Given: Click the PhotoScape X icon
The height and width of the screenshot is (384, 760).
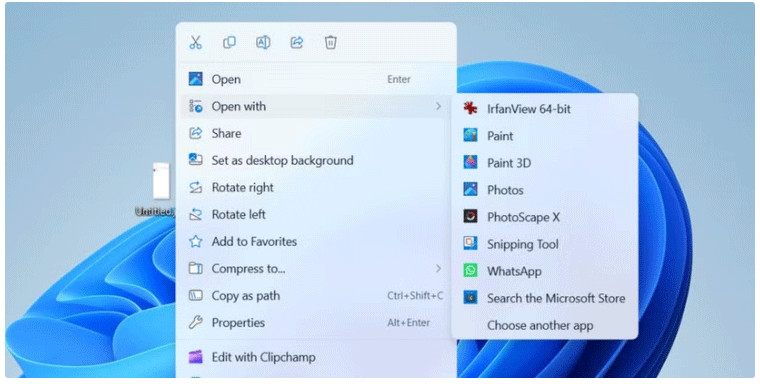Looking at the screenshot, I should pos(470,216).
